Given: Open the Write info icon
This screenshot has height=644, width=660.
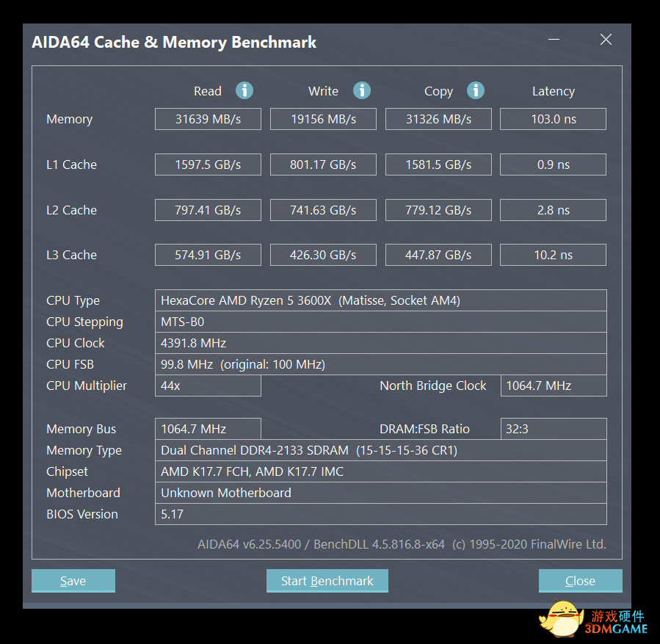Looking at the screenshot, I should coord(362,90).
